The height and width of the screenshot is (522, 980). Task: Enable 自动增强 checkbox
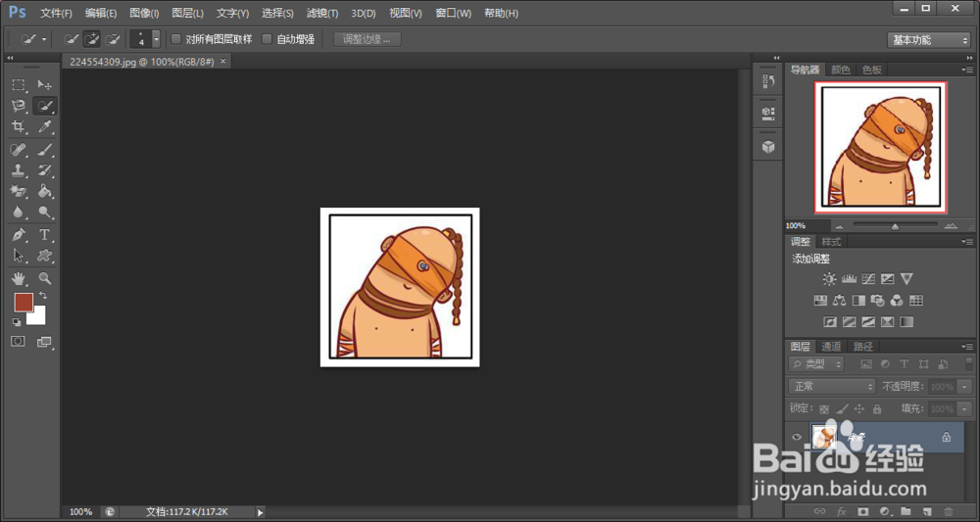tap(267, 39)
